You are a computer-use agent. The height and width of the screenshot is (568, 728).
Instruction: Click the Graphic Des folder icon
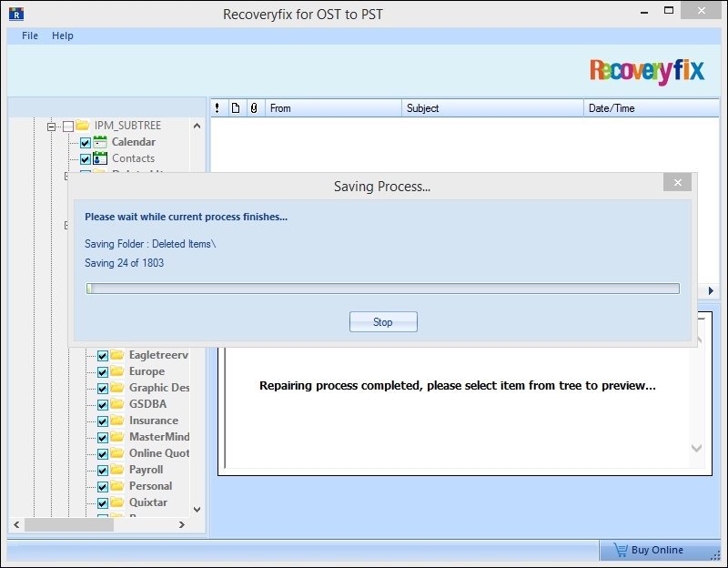coord(117,388)
